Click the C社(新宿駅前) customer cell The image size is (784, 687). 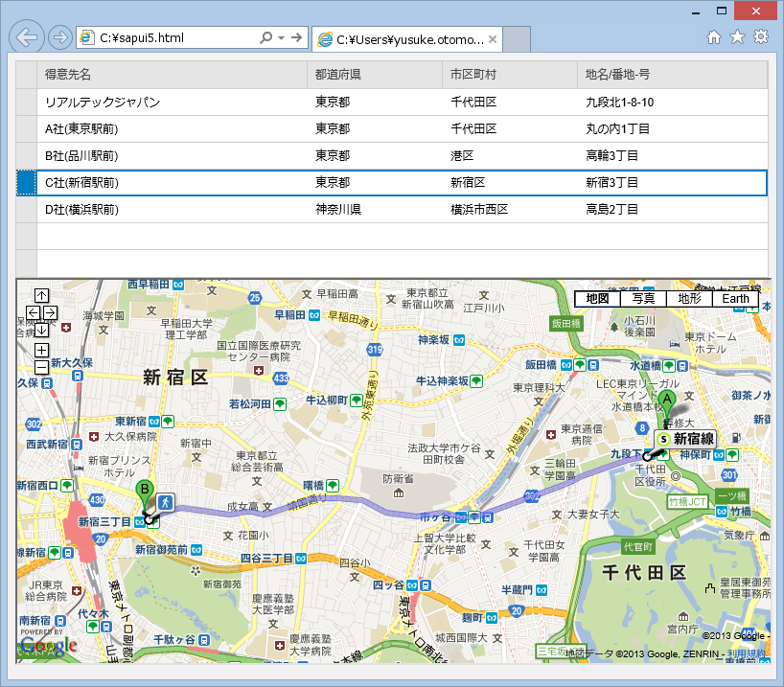click(x=172, y=182)
